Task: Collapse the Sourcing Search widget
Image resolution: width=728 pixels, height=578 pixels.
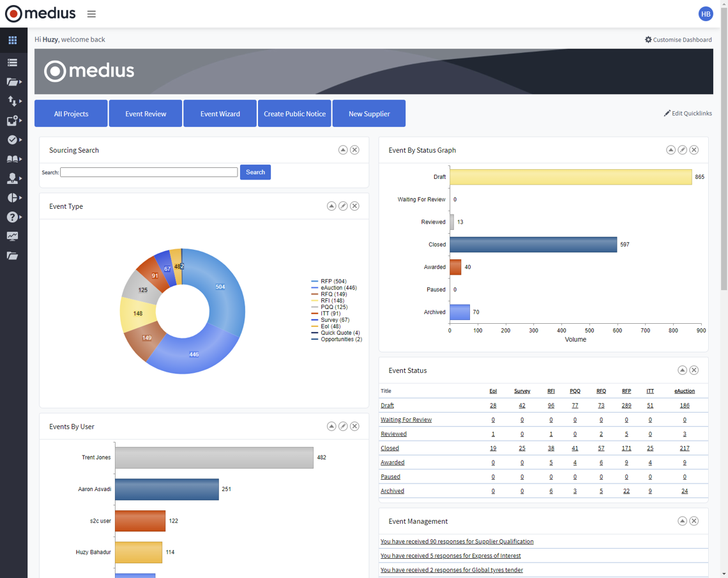Action: [x=343, y=150]
